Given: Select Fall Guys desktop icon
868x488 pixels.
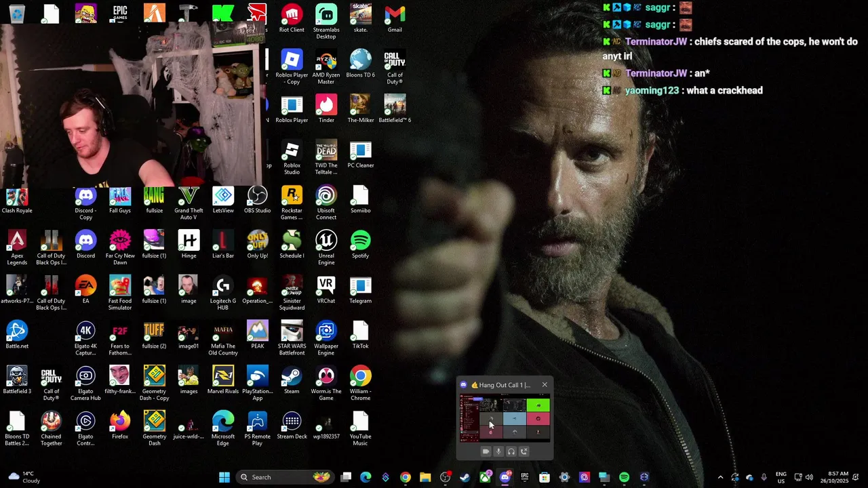Looking at the screenshot, I should [x=120, y=199].
